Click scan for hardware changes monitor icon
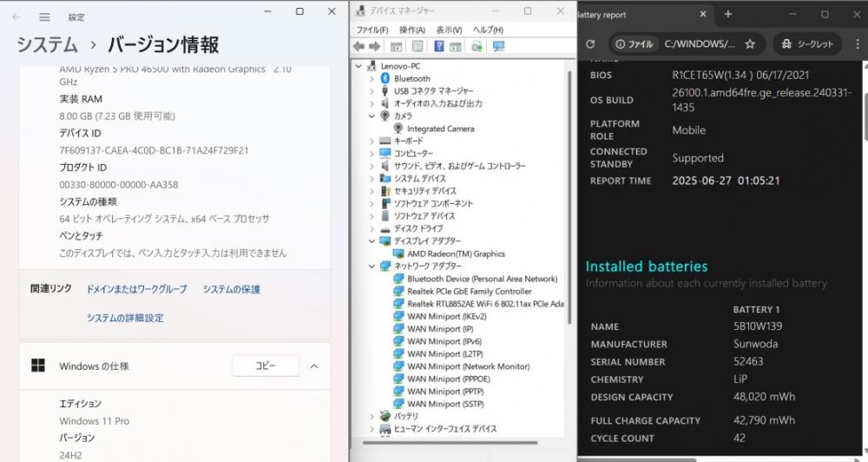This screenshot has height=462, width=868. point(498,47)
